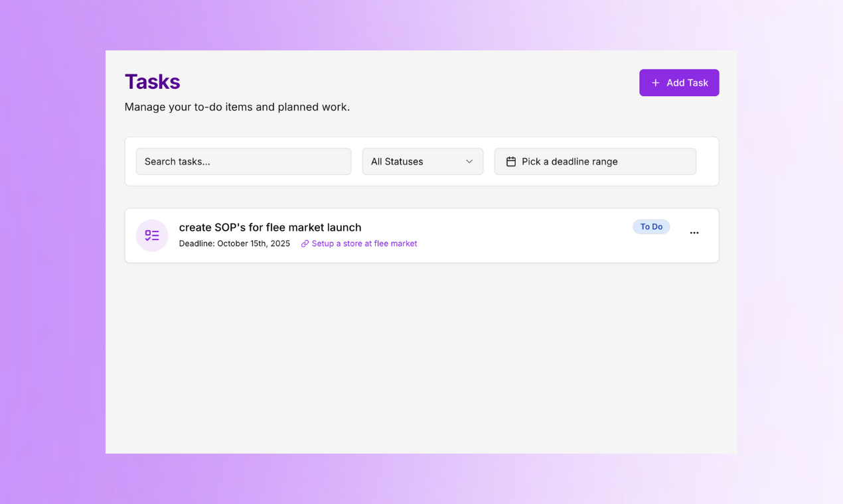Click the Pick a deadline range label text

[x=570, y=162]
